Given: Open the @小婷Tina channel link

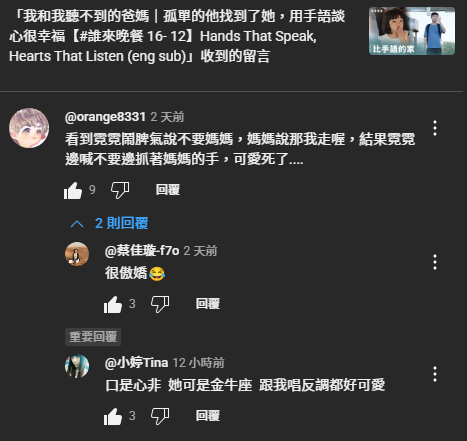Looking at the screenshot, I should 136,363.
